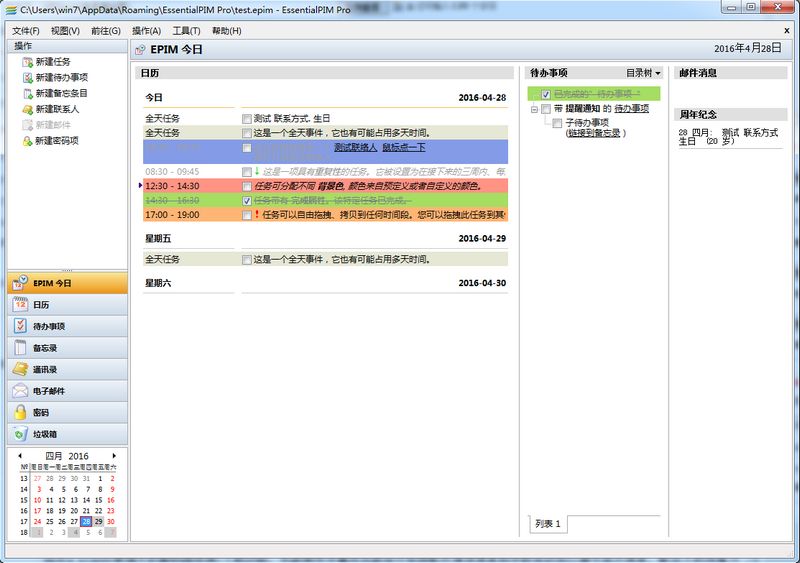Open the 电子邮件 mail module icon

coord(20,391)
